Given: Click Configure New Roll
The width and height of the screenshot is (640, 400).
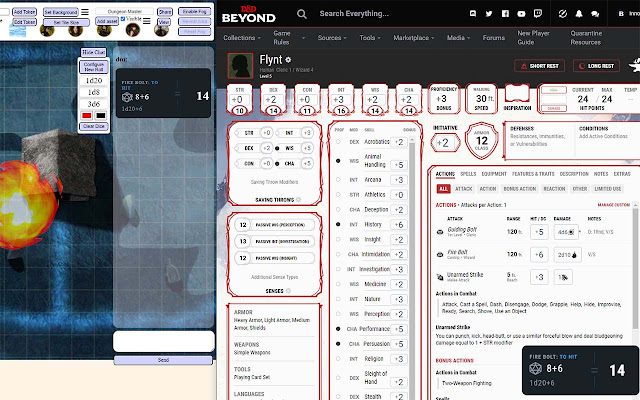Looking at the screenshot, I should tap(94, 67).
